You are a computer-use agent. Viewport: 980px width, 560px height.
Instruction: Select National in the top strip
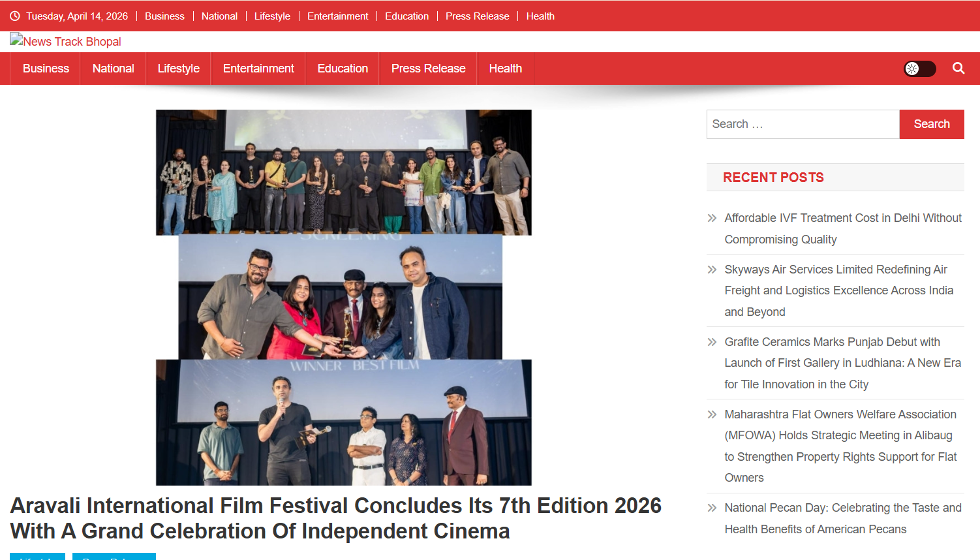pyautogui.click(x=219, y=16)
